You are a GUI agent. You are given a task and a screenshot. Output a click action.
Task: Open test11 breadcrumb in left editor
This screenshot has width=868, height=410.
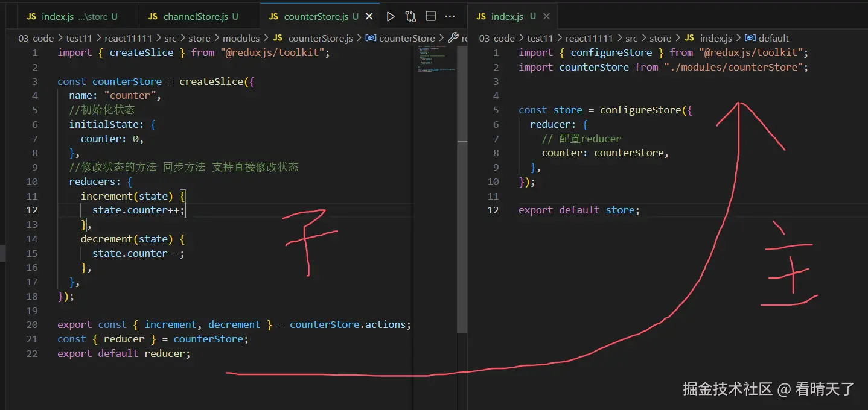(x=79, y=37)
